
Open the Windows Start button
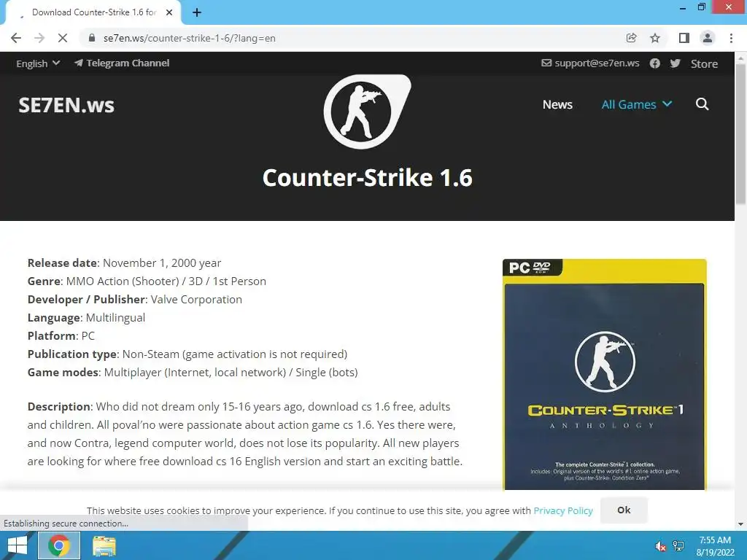(18, 545)
